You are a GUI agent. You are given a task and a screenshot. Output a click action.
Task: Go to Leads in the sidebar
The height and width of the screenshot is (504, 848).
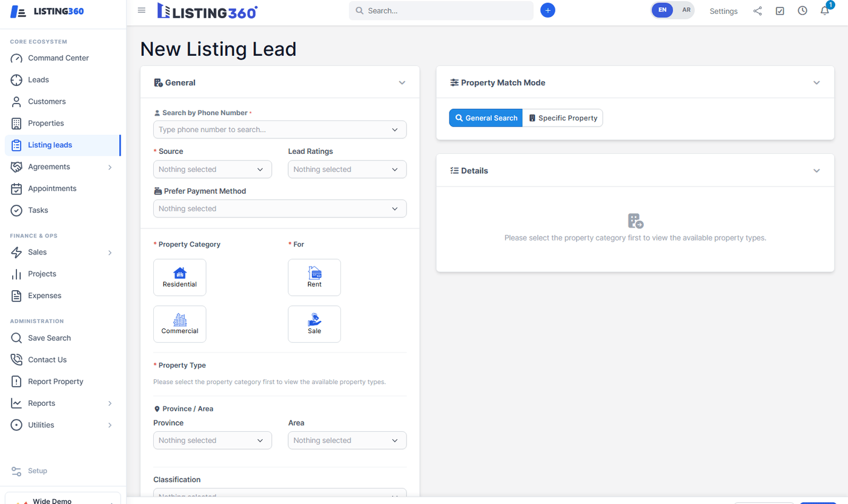coord(63,80)
